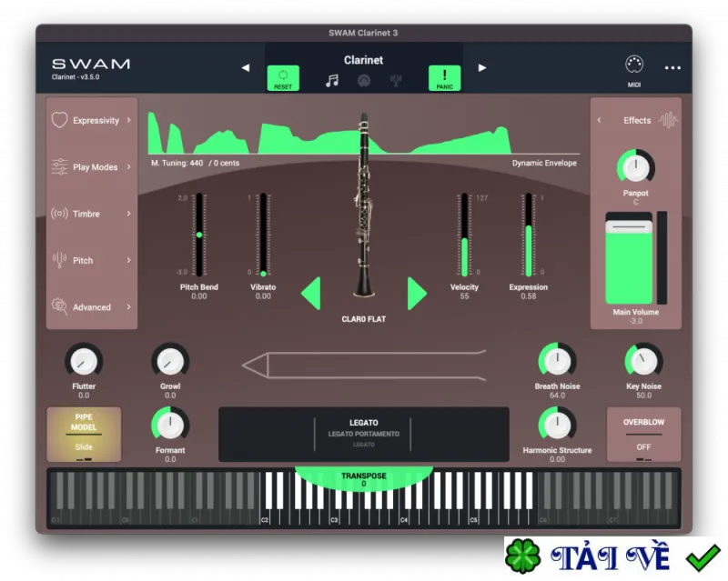This screenshot has width=728, height=581.
Task: Click the Timbre sound waves icon
Action: coord(59,214)
